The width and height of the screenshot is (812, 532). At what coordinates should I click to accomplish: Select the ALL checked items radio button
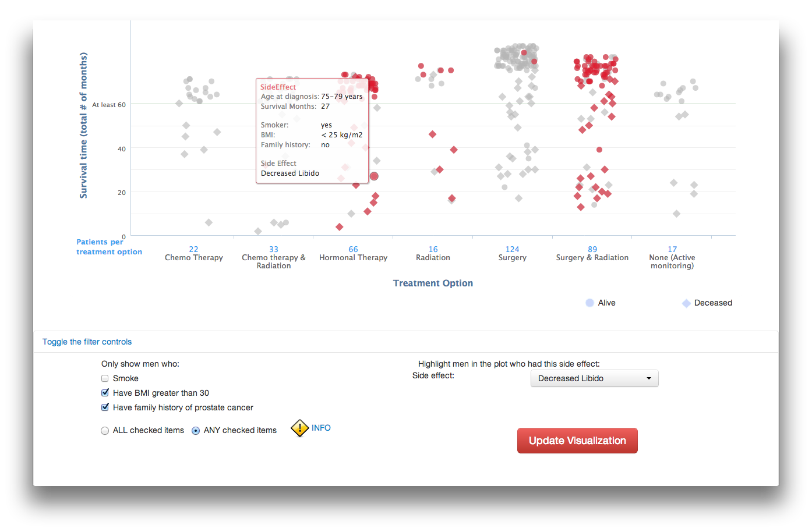click(x=105, y=431)
